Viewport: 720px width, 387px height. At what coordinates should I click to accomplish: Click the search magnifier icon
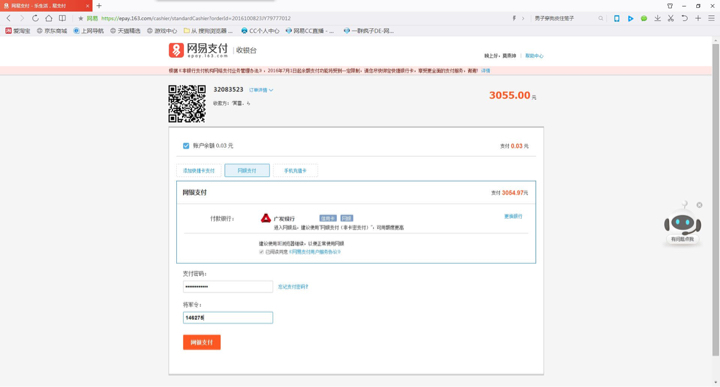point(601,18)
